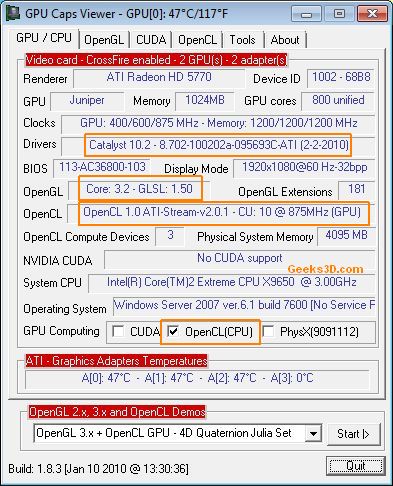Toggle the PhysX(9091112) checkbox

click(268, 331)
